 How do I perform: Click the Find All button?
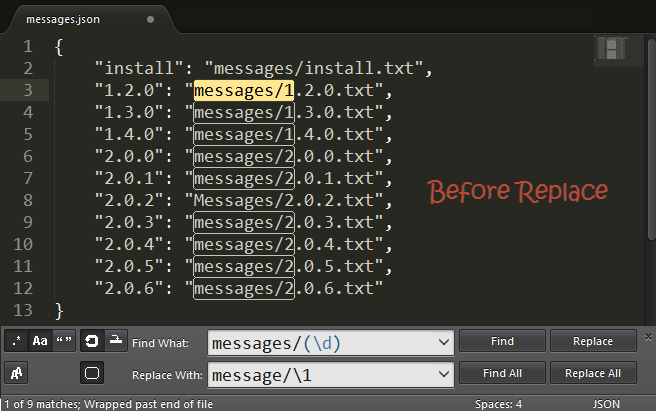coord(502,373)
